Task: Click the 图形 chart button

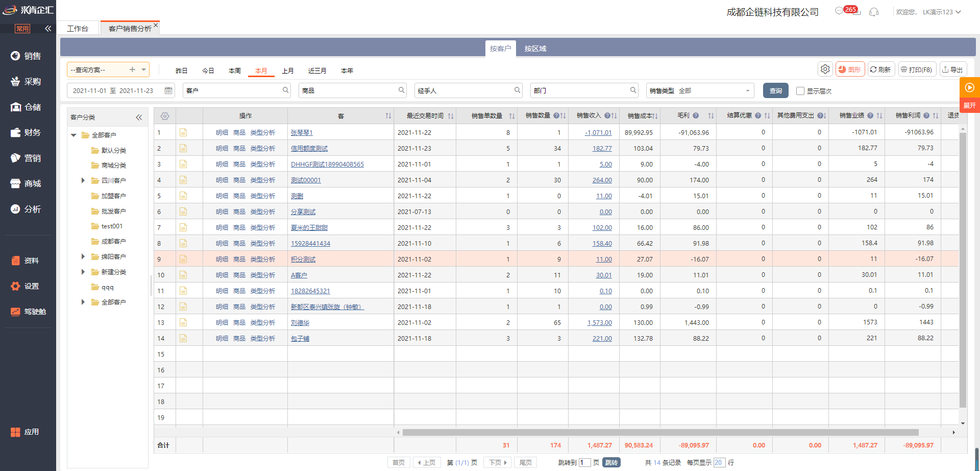Action: (x=850, y=69)
